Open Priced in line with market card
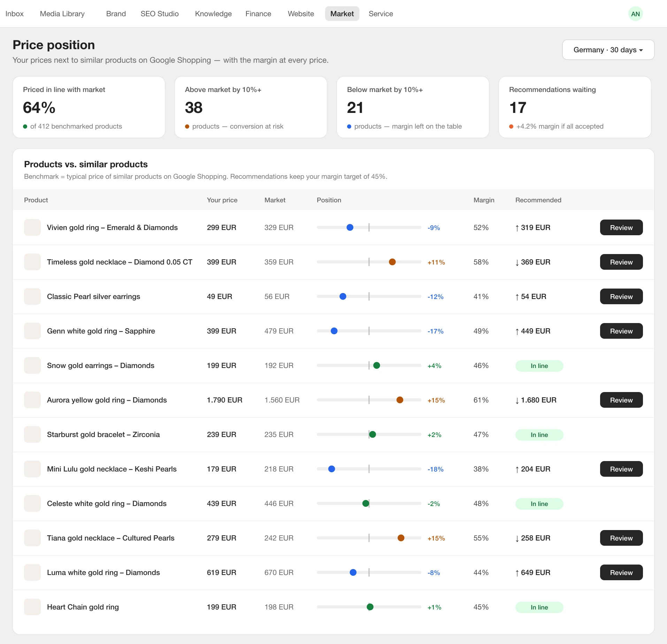 89,107
